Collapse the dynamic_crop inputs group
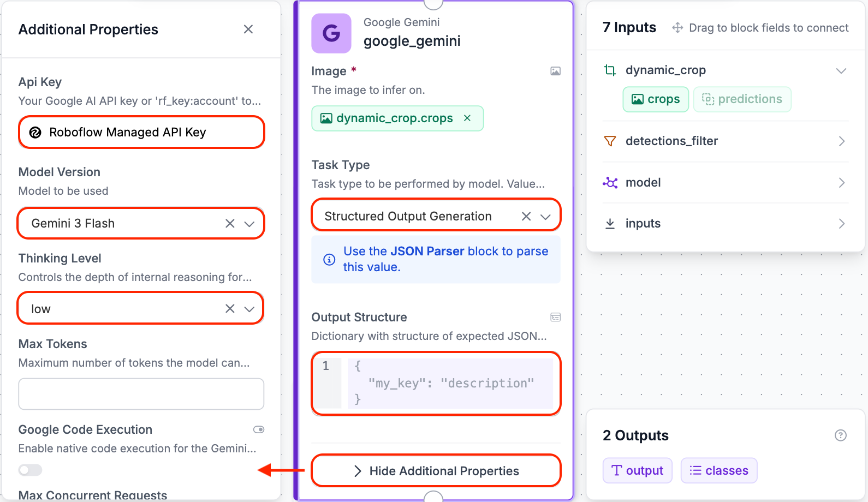The width and height of the screenshot is (868, 502). 841,70
